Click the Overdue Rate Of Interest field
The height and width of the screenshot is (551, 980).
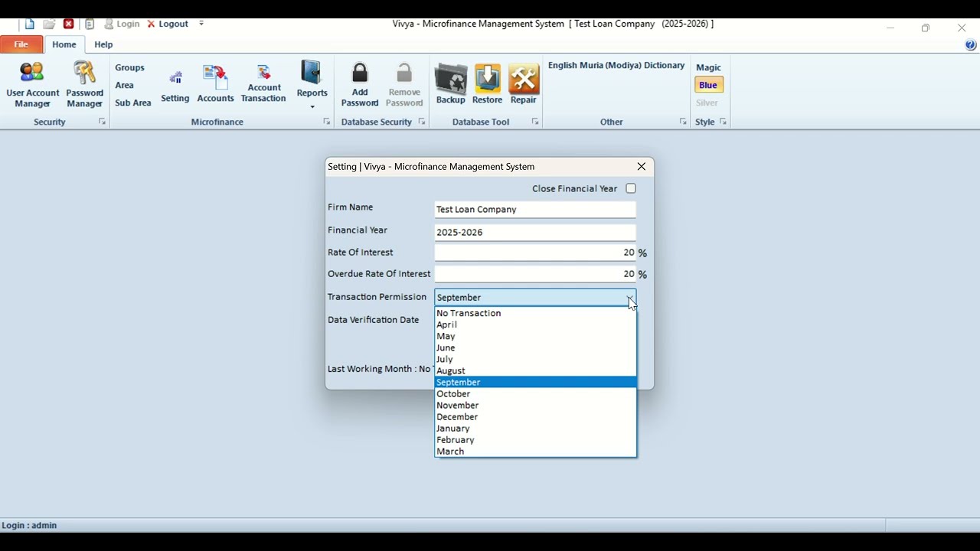[535, 274]
